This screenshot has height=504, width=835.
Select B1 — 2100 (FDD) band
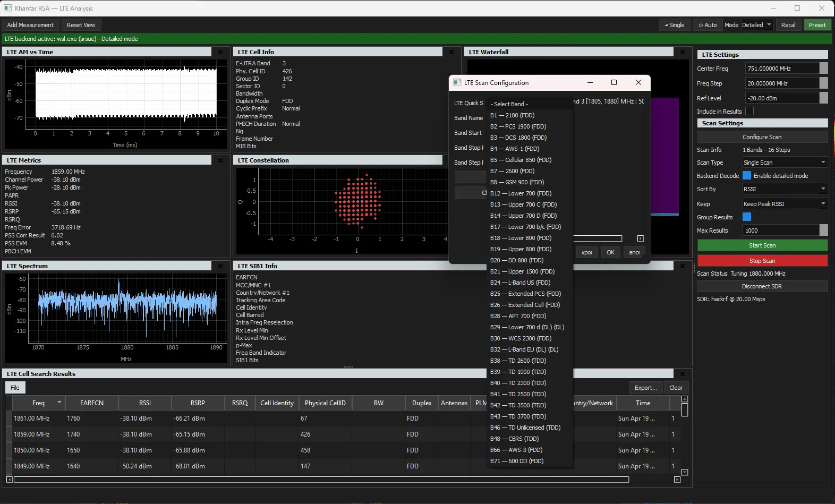point(530,115)
